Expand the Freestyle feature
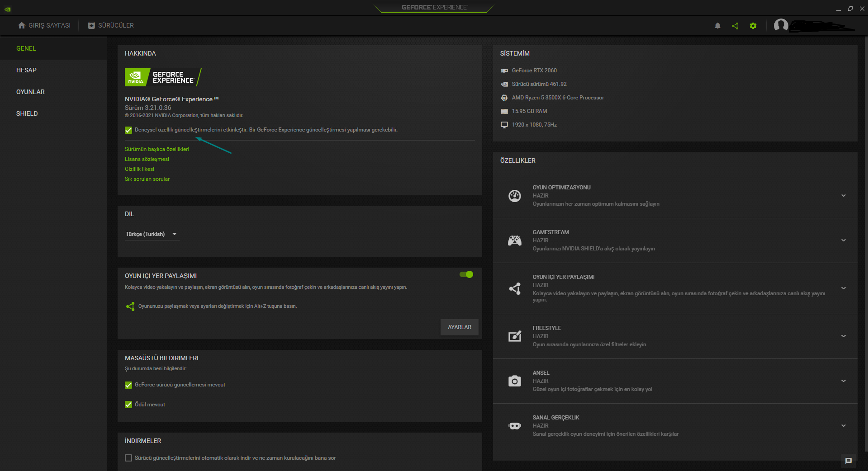Viewport: 868px width, 471px height. [844, 336]
